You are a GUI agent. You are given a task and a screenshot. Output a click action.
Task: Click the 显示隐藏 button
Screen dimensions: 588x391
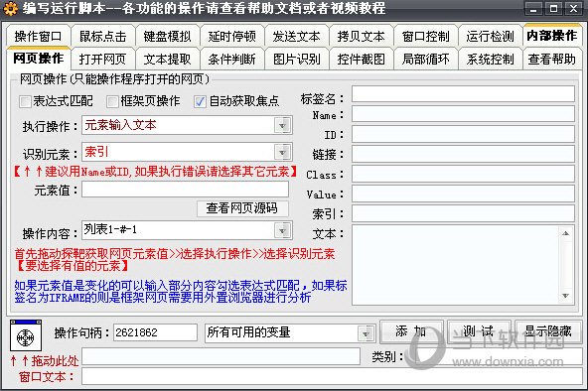(x=547, y=331)
